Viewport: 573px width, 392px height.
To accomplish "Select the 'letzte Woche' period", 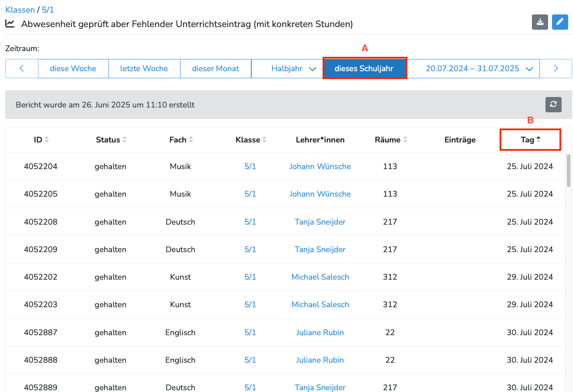I will tap(144, 69).
